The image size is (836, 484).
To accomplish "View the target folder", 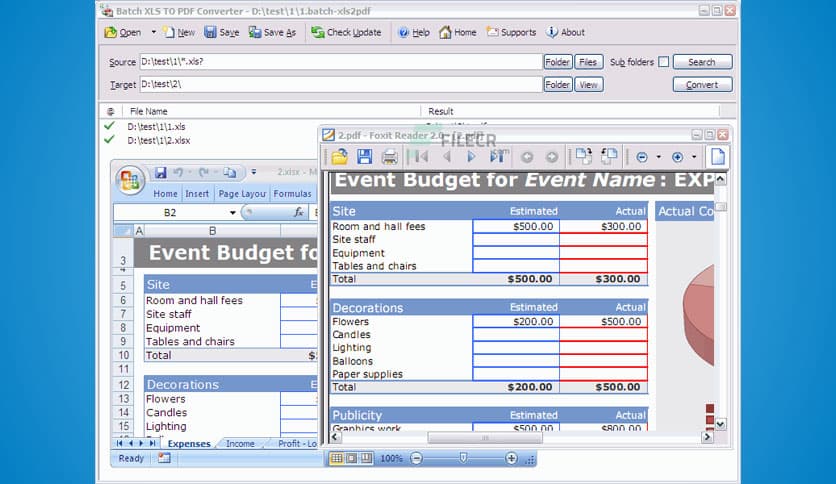I will pos(589,85).
